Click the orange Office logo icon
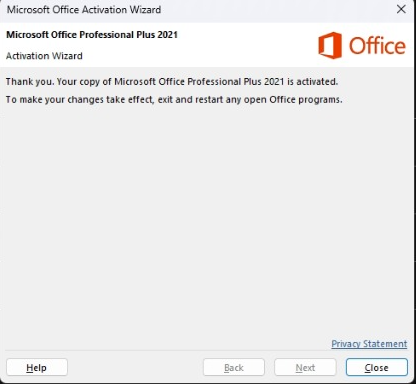The image size is (416, 384). tap(330, 45)
